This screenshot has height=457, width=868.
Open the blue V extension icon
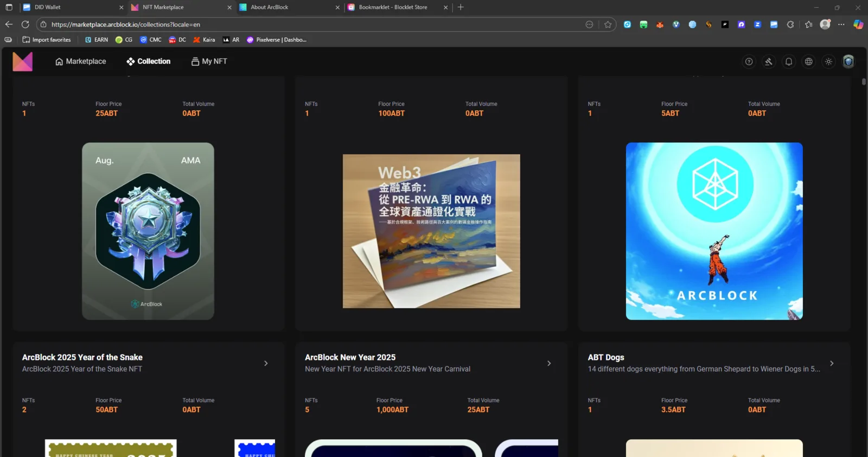pos(676,24)
